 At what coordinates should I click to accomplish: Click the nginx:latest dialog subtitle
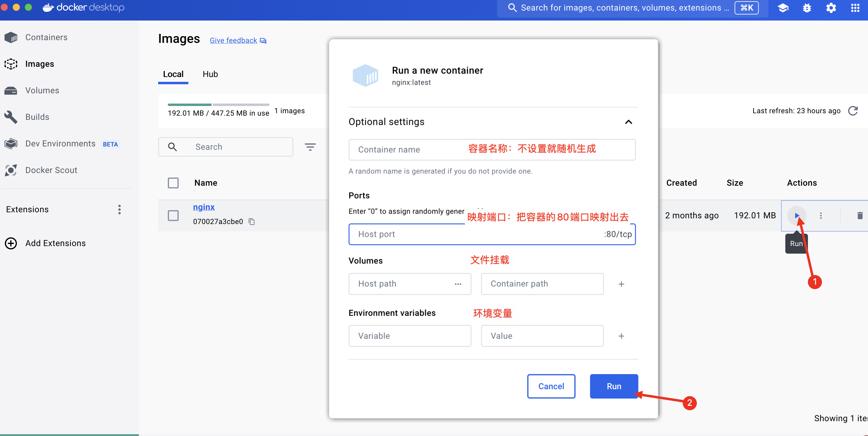pyautogui.click(x=411, y=83)
